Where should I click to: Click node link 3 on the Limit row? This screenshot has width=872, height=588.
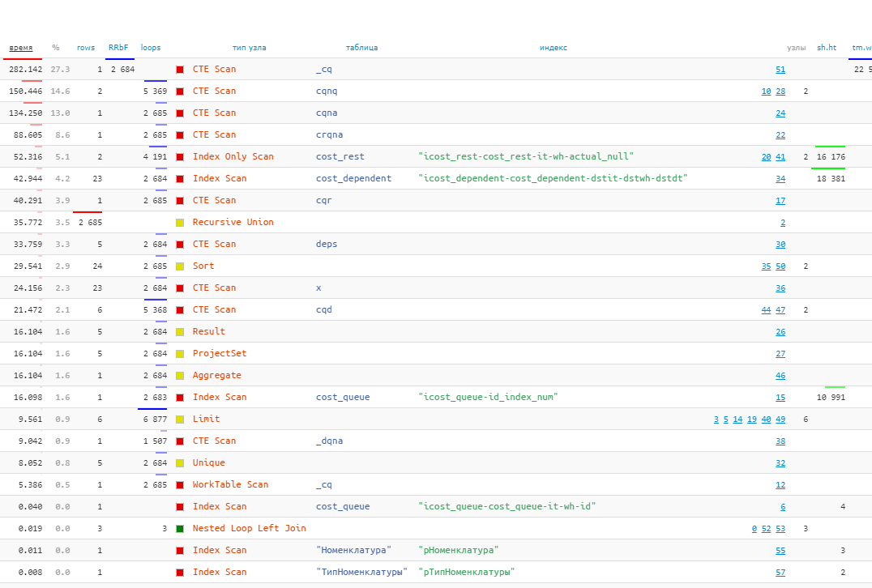coord(716,419)
